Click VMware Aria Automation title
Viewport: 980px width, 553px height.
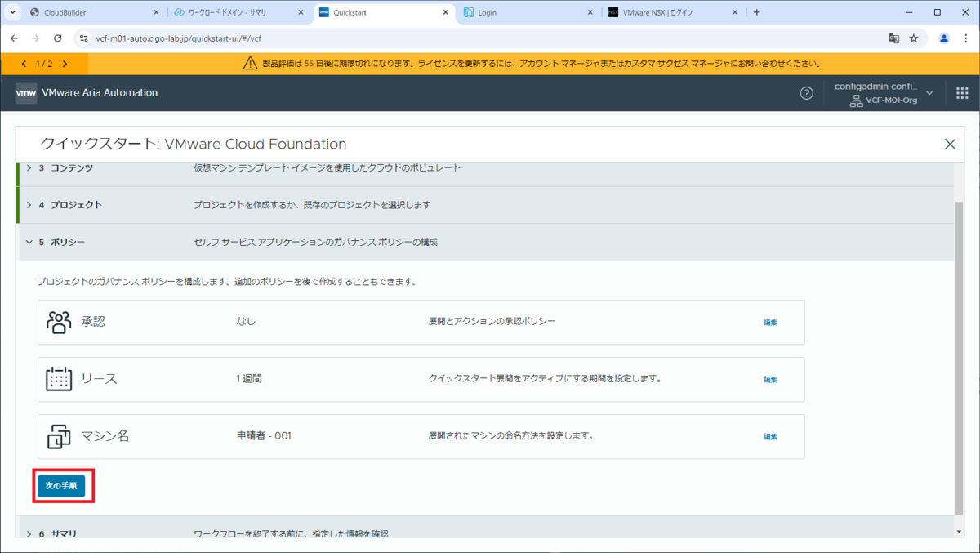[99, 93]
